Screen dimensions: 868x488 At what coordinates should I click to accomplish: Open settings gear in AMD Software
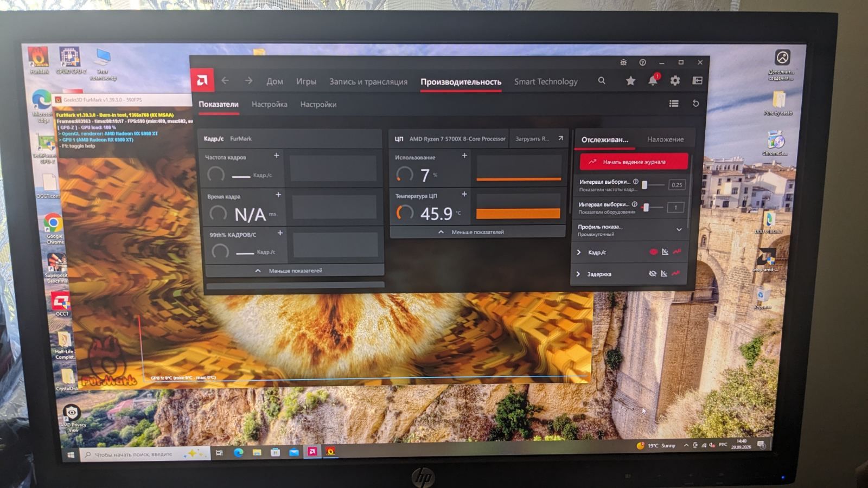[x=675, y=81]
